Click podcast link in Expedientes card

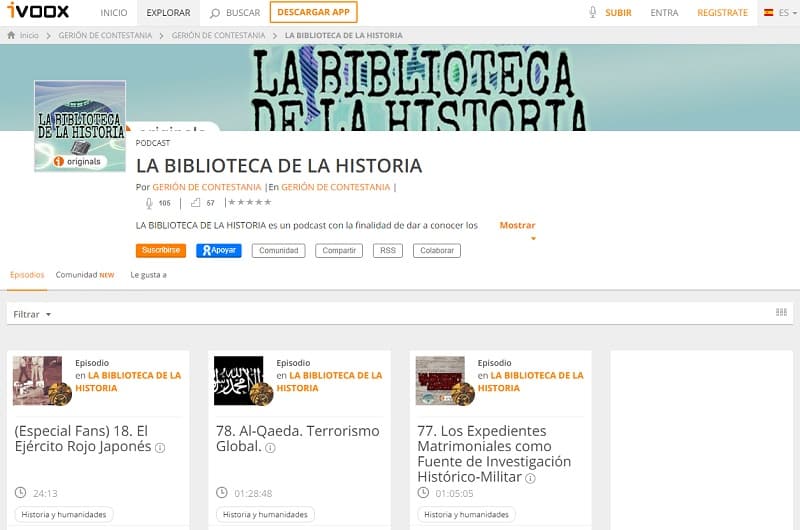coord(531,382)
